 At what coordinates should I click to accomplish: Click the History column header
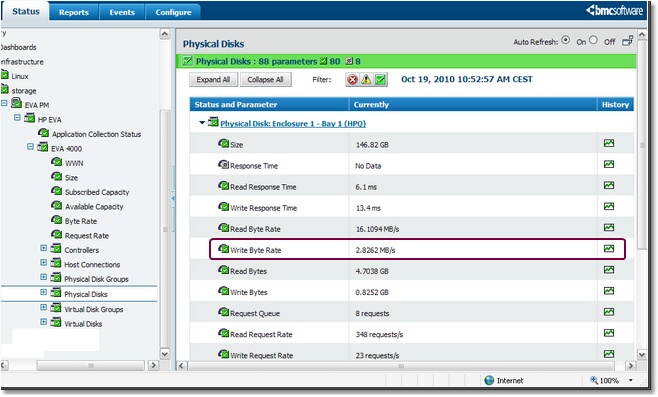(615, 104)
